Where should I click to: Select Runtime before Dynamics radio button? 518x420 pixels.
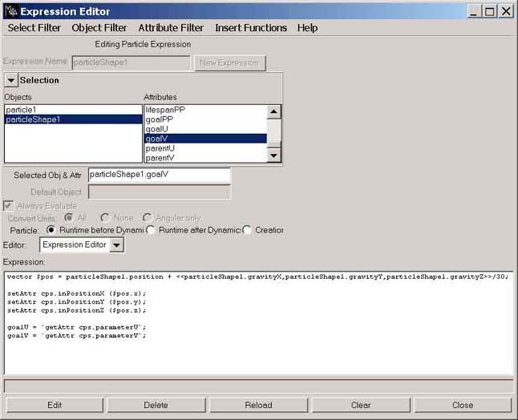[52, 230]
